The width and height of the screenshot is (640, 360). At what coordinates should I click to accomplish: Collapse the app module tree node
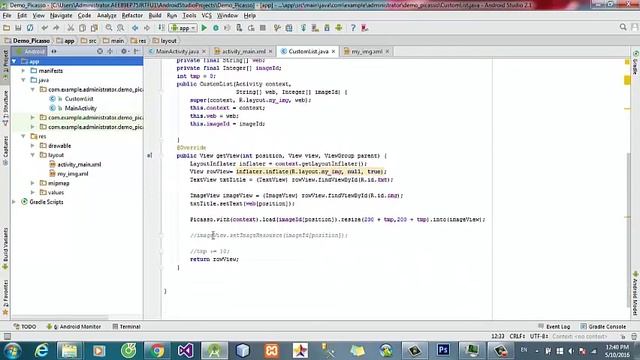coord(14,61)
